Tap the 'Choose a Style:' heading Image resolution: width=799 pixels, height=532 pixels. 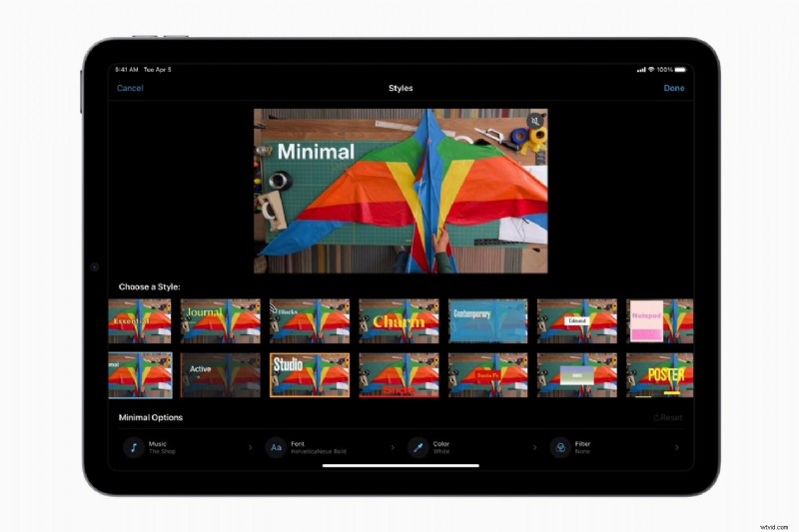149,286
